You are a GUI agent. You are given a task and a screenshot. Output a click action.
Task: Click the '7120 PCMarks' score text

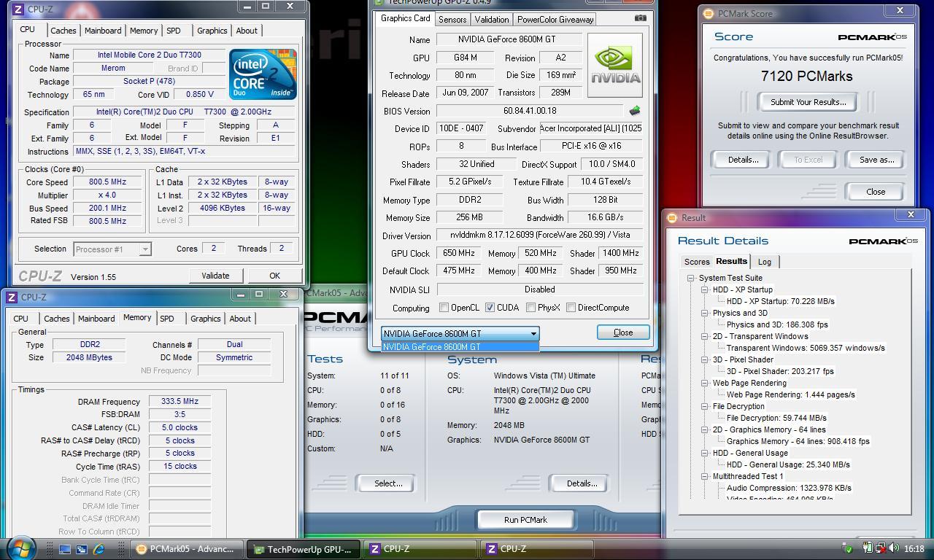(x=806, y=76)
